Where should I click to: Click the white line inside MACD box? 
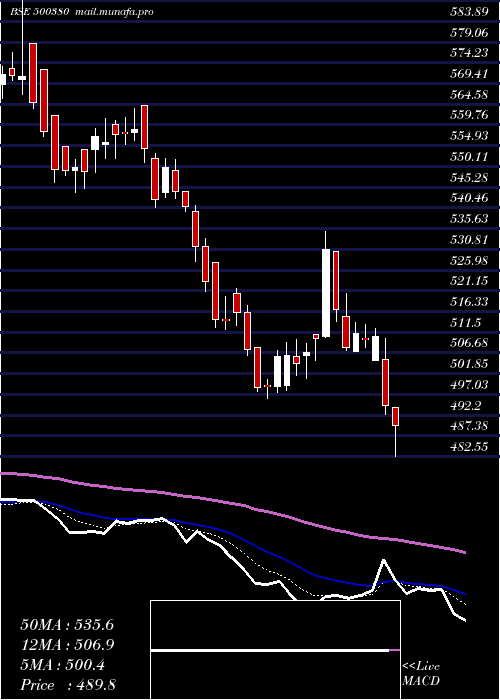pyautogui.click(x=270, y=651)
